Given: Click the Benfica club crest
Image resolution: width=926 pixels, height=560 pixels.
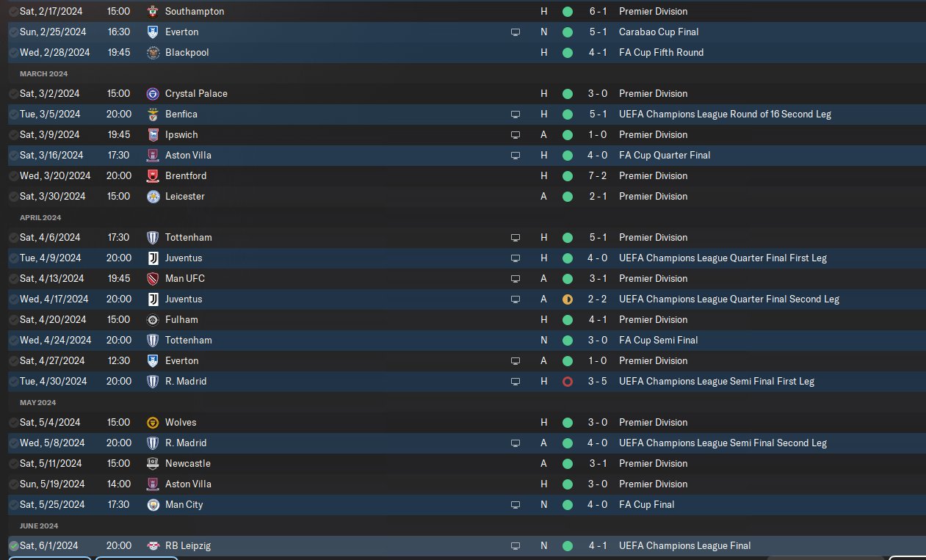Looking at the screenshot, I should (x=153, y=114).
